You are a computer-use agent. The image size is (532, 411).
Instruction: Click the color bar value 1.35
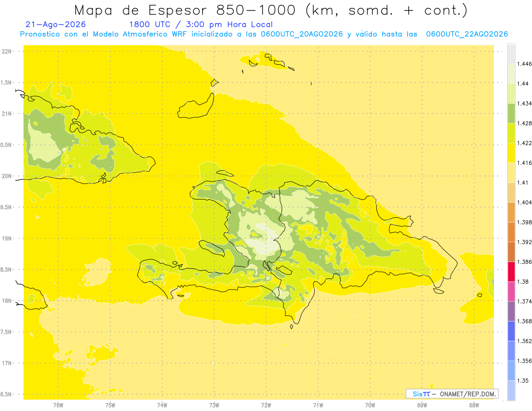click(523, 380)
